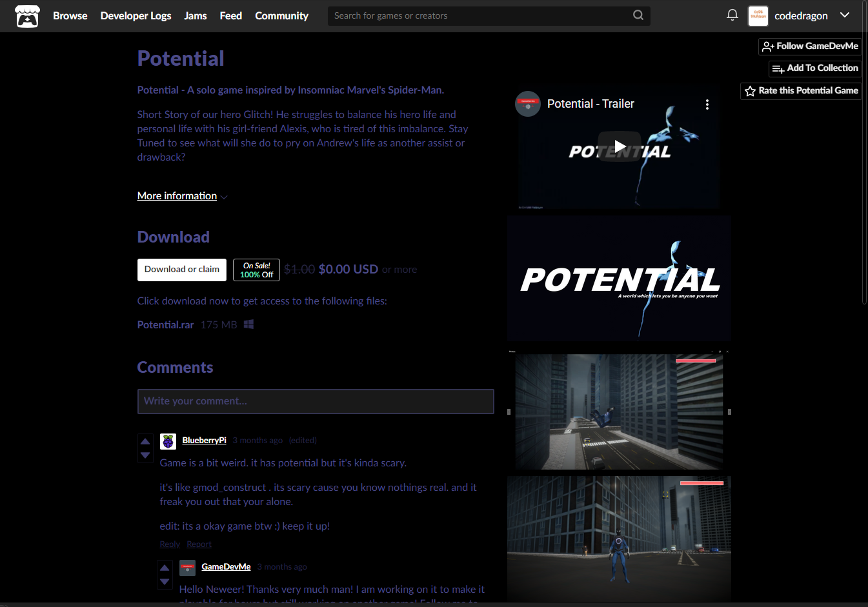Click the $0.00 USD price
868x607 pixels.
click(348, 270)
